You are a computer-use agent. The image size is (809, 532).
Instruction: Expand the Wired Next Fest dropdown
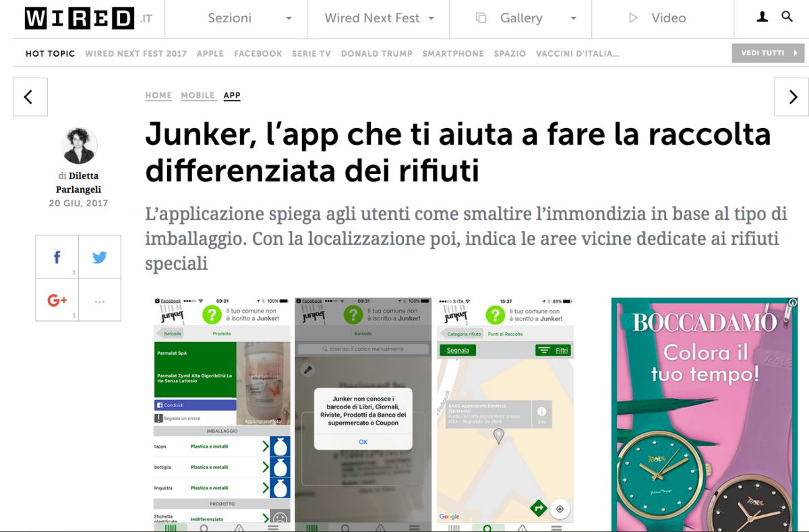click(378, 18)
